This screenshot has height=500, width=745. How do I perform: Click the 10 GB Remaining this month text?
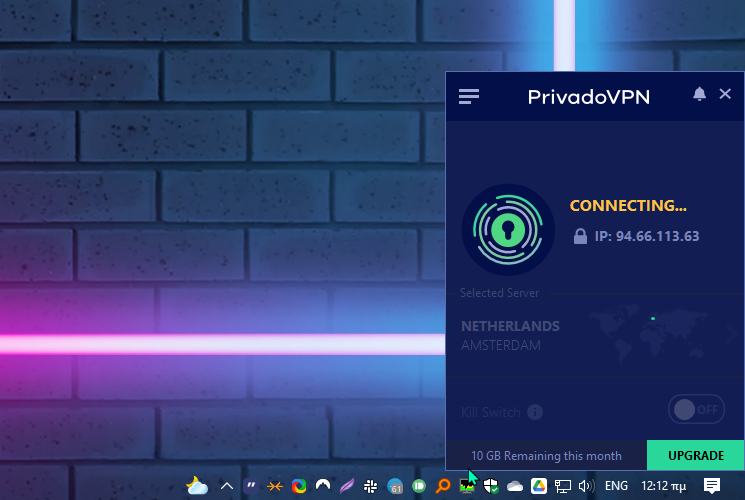coord(546,456)
